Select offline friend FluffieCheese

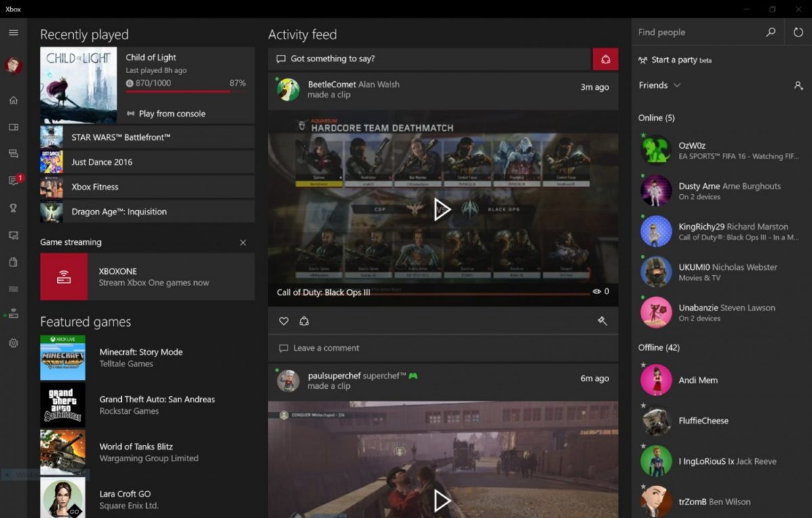pyautogui.click(x=721, y=421)
